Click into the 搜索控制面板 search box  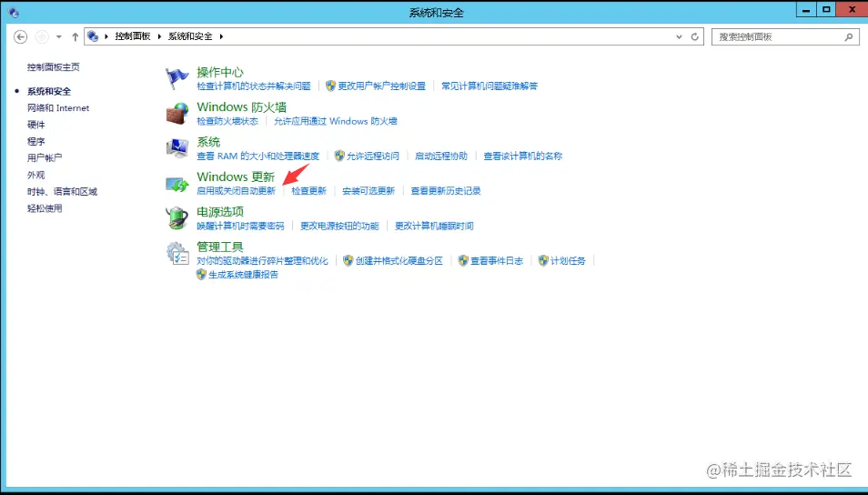coord(785,36)
